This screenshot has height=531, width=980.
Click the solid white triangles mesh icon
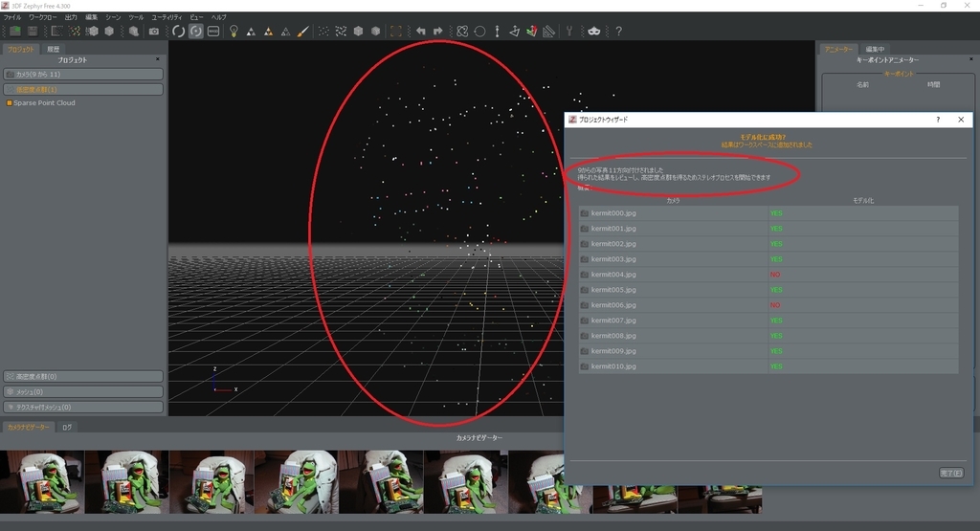coord(251,31)
